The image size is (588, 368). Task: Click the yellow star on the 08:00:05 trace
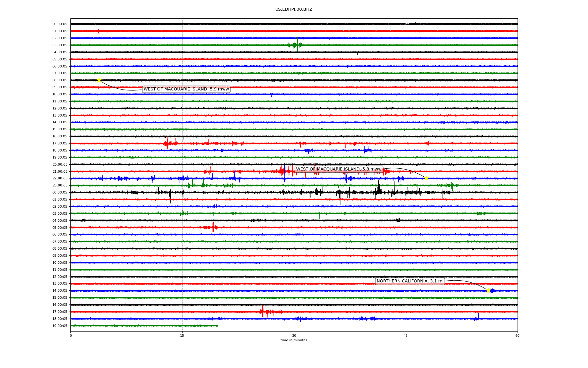point(99,80)
